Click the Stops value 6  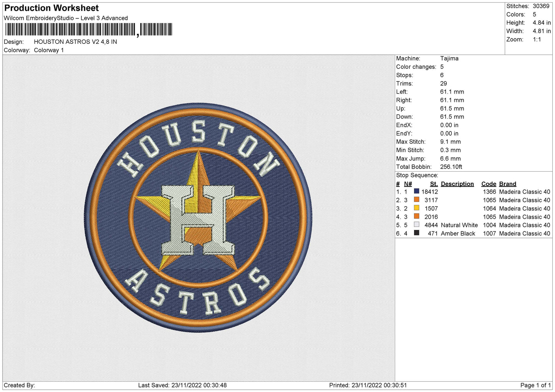point(442,75)
